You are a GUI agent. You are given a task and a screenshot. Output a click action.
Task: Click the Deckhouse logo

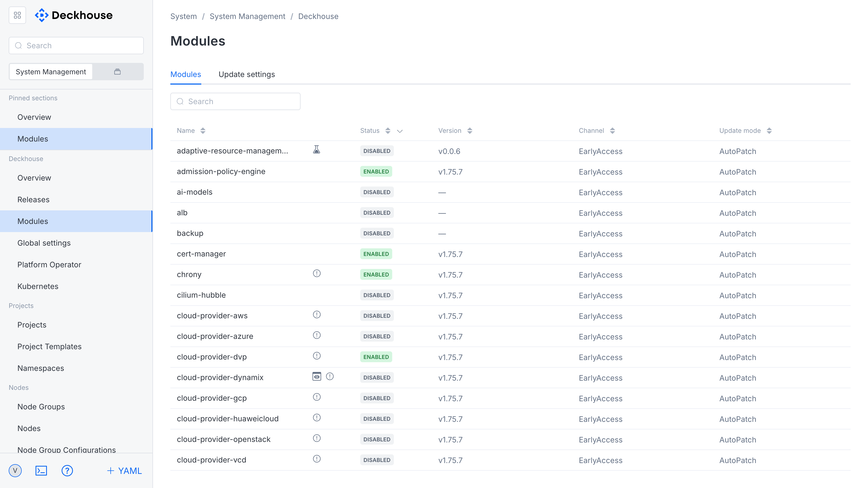[x=74, y=15]
